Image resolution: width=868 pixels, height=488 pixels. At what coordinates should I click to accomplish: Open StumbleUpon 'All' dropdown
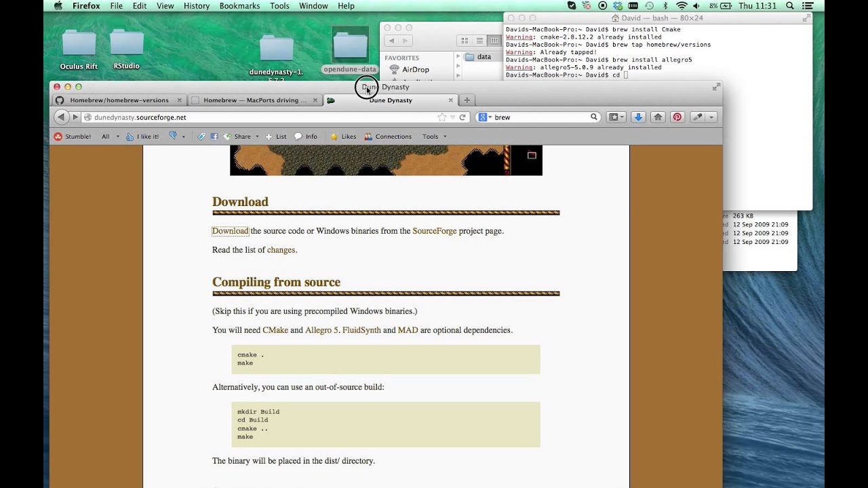tap(110, 136)
